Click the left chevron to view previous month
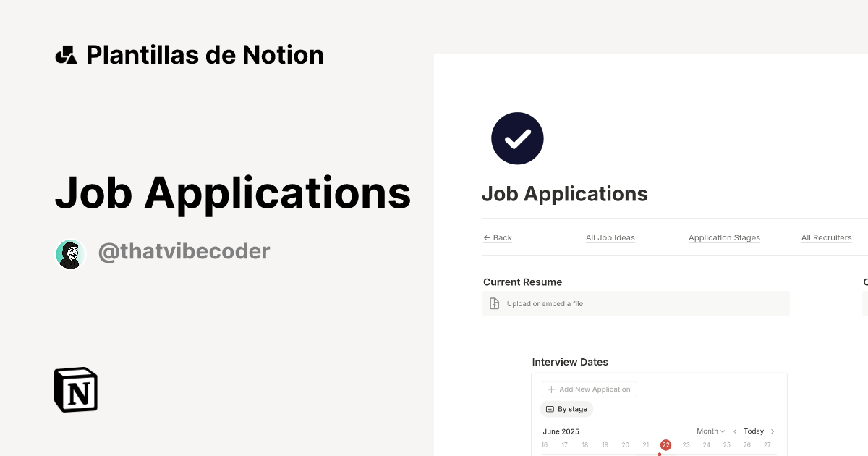This screenshot has height=456, width=868. [x=735, y=431]
